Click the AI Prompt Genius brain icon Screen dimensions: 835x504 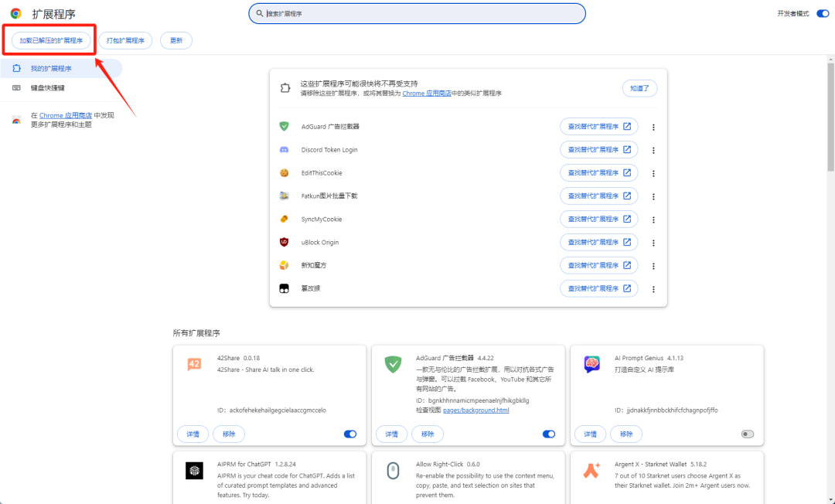[x=591, y=365]
